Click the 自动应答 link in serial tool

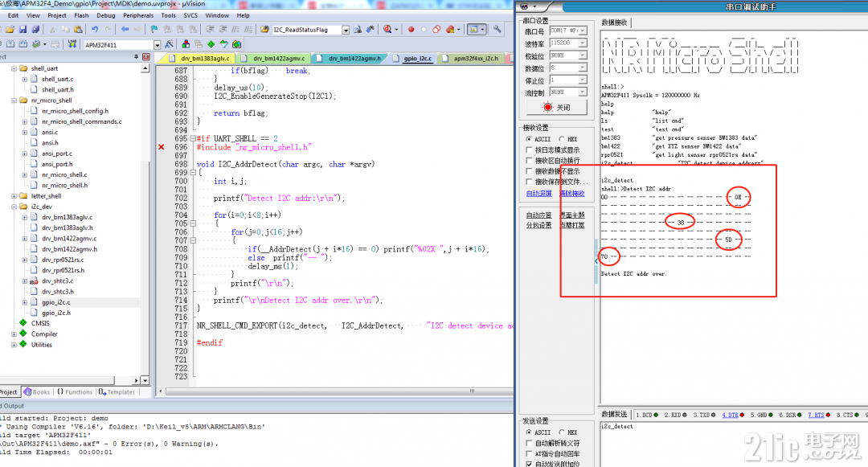click(x=538, y=215)
